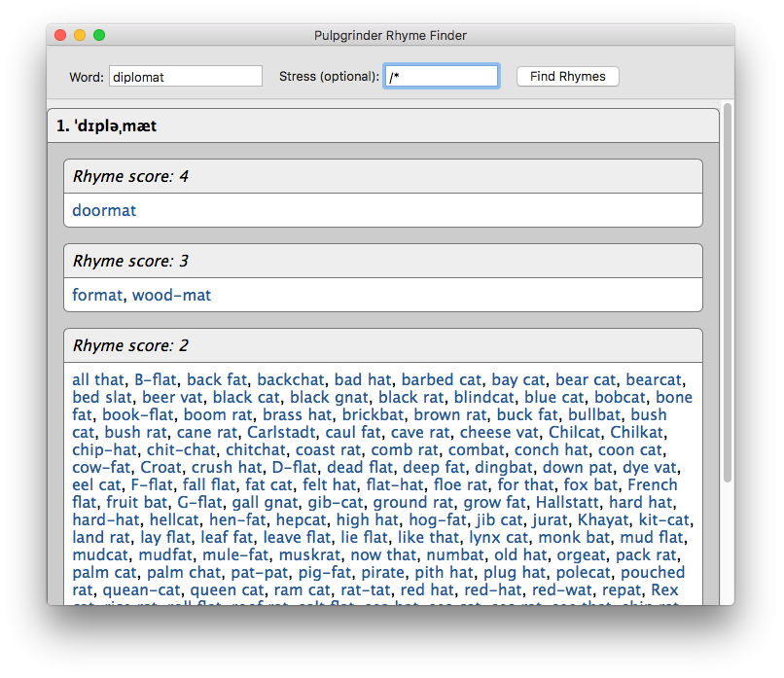The width and height of the screenshot is (784, 678).
Task: Click the vertical scrollbar thumb
Action: [728, 293]
